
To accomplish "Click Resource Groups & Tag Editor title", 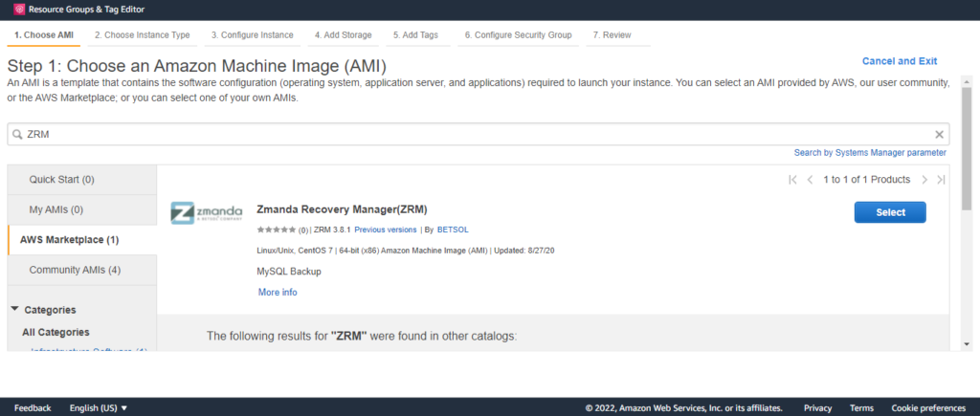I will pos(86,10).
